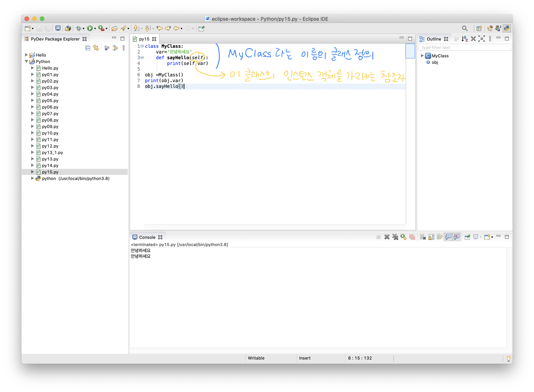
Task: Expand the Hello project
Action: point(26,55)
